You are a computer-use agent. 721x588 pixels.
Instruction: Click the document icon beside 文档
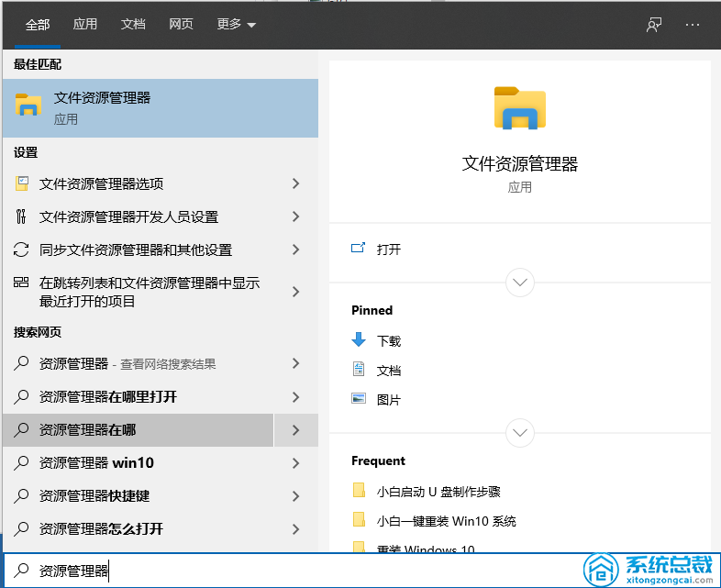(358, 369)
